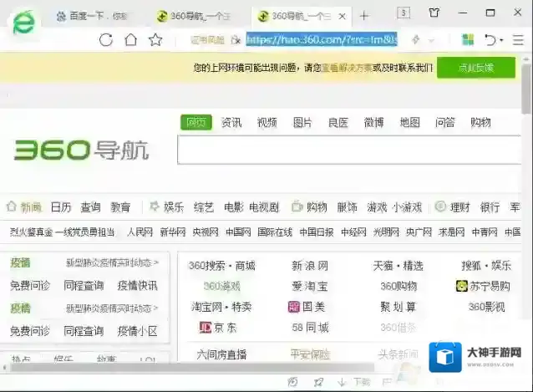This screenshot has width=533, height=392.
Task: Close the active 360导航 tab
Action: point(343,16)
